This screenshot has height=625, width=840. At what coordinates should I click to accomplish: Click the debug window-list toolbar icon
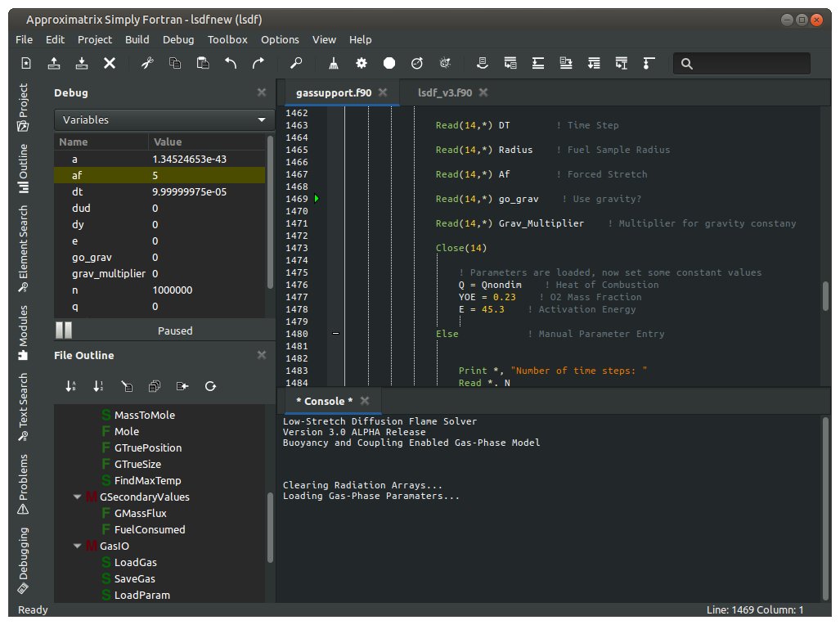[510, 63]
